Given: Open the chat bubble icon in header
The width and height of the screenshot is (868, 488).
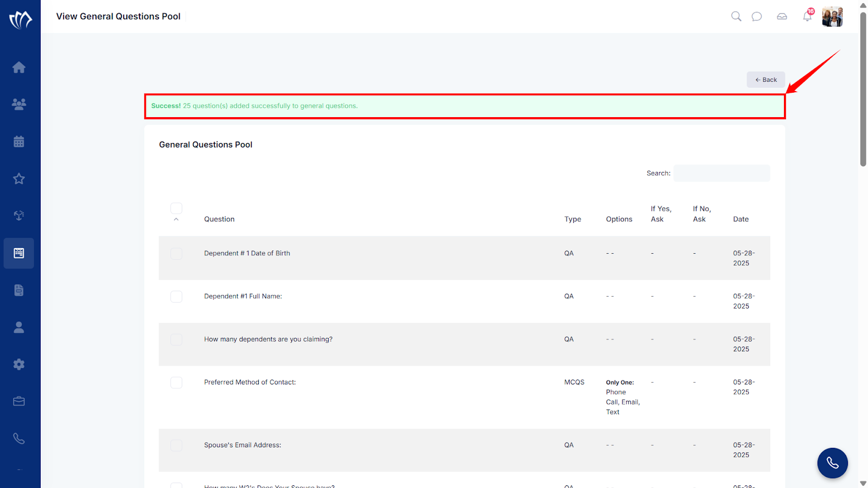Looking at the screenshot, I should (757, 16).
